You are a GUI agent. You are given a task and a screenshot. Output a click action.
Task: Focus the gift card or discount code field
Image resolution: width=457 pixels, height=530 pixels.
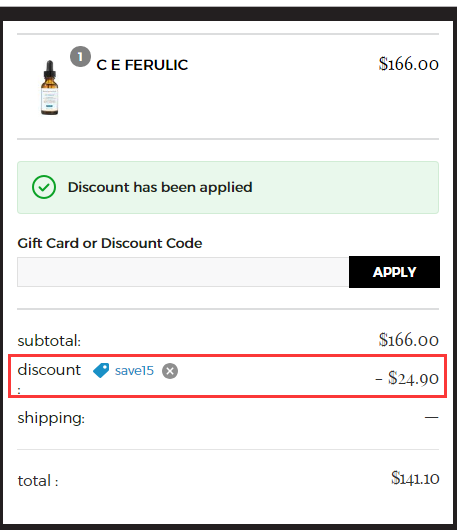pyautogui.click(x=183, y=272)
